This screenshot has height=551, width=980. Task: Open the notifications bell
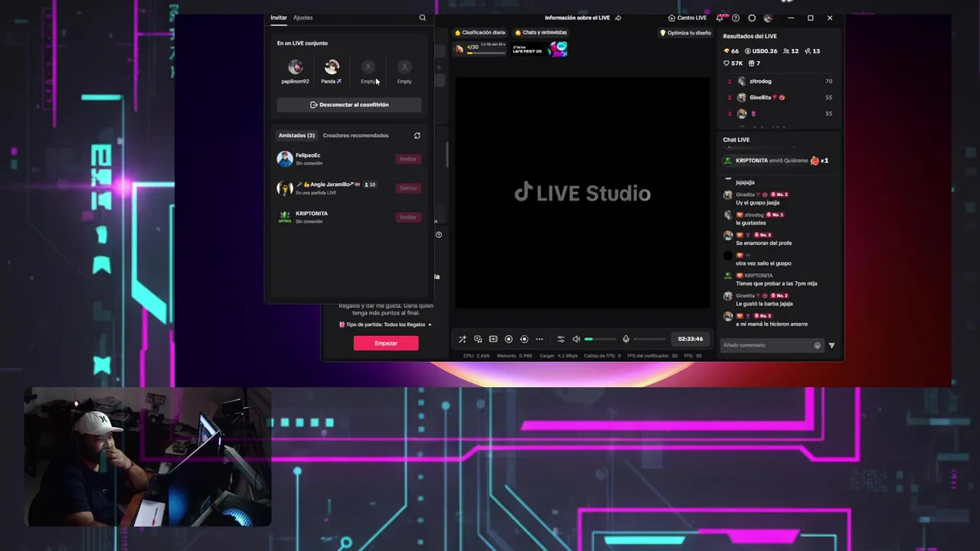coord(720,18)
